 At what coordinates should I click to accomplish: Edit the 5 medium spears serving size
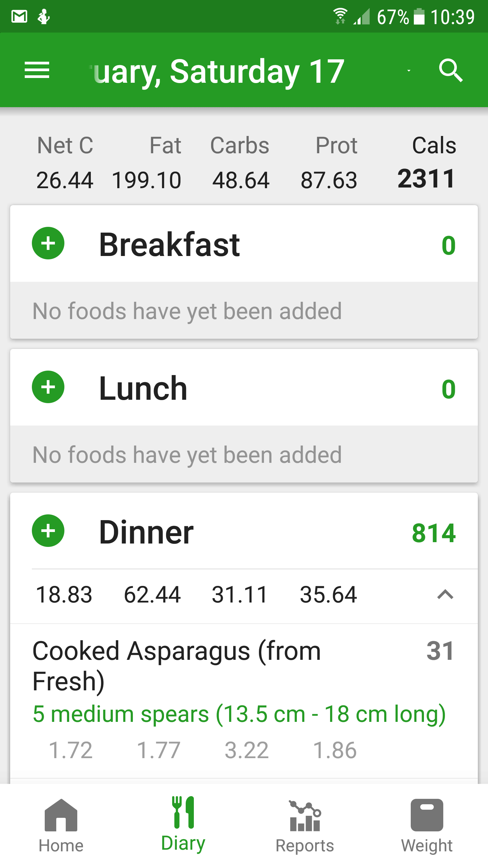pyautogui.click(x=239, y=713)
